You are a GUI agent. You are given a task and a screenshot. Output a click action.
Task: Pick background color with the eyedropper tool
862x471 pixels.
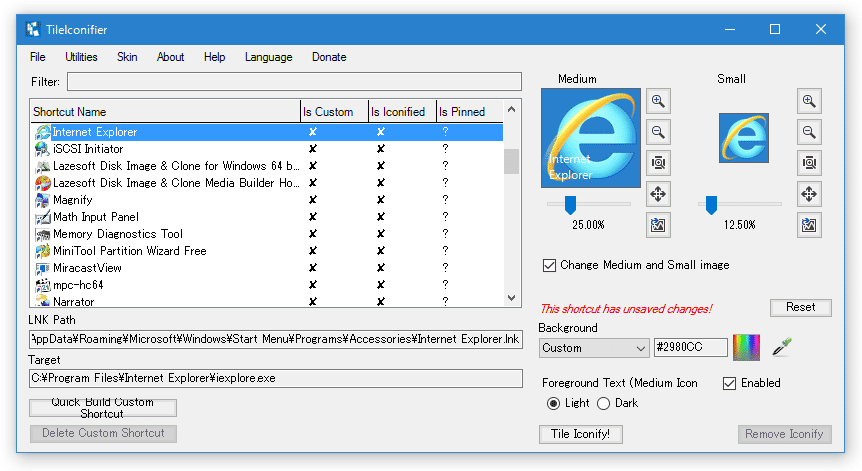[x=781, y=347]
